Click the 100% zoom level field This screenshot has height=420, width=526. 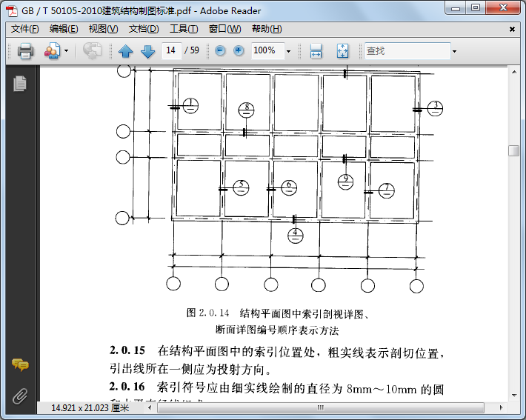(267, 50)
